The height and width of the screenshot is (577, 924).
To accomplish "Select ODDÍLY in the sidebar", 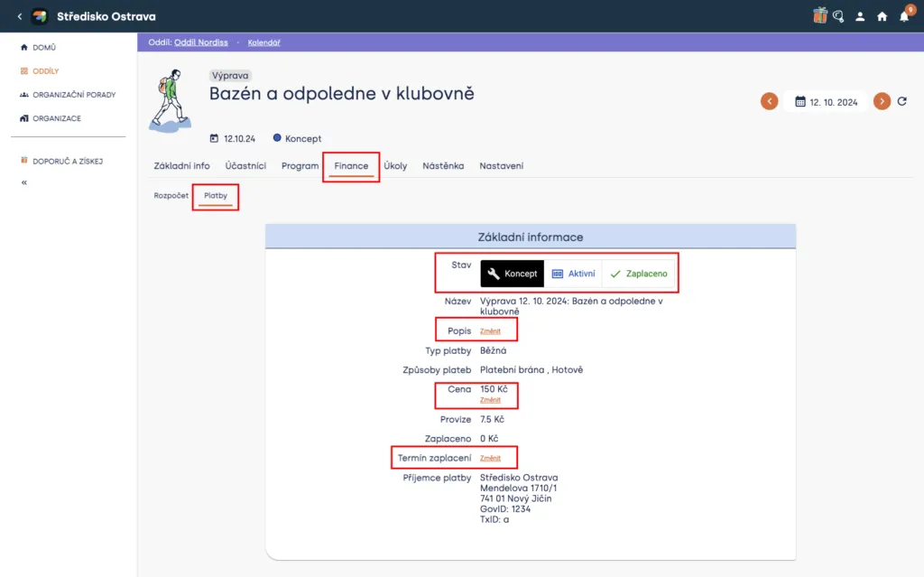I will [x=40, y=70].
